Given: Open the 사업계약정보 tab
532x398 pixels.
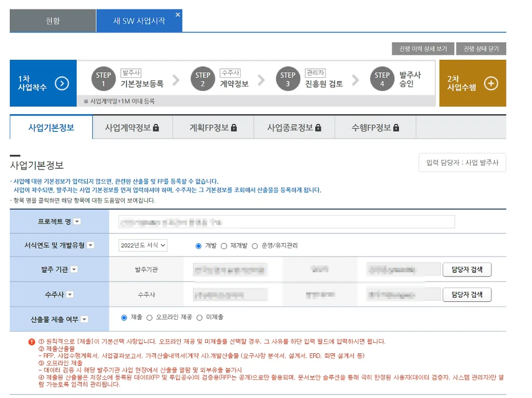Looking at the screenshot, I should click(x=132, y=128).
